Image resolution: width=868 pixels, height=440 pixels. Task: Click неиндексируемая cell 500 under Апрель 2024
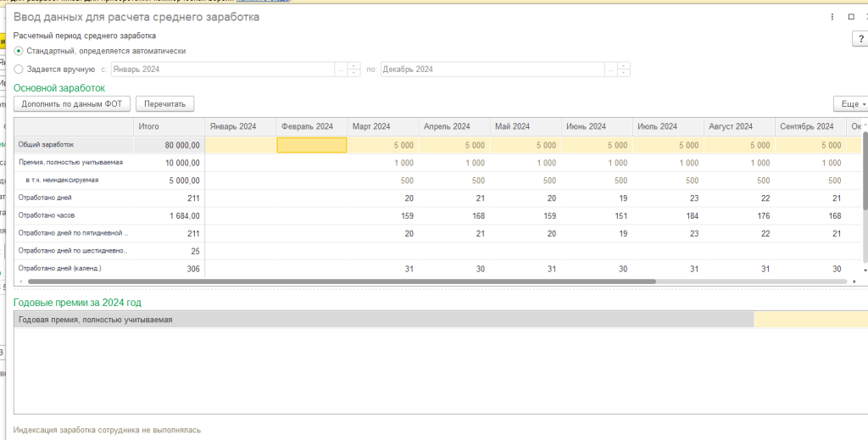click(x=454, y=181)
